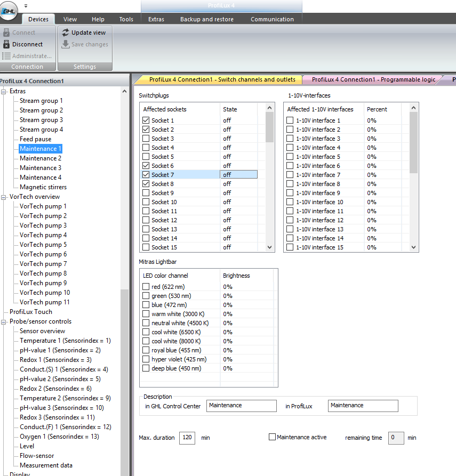The image size is (456, 476).
Task: Click Socket 12 state off cell
Action: tap(238, 220)
